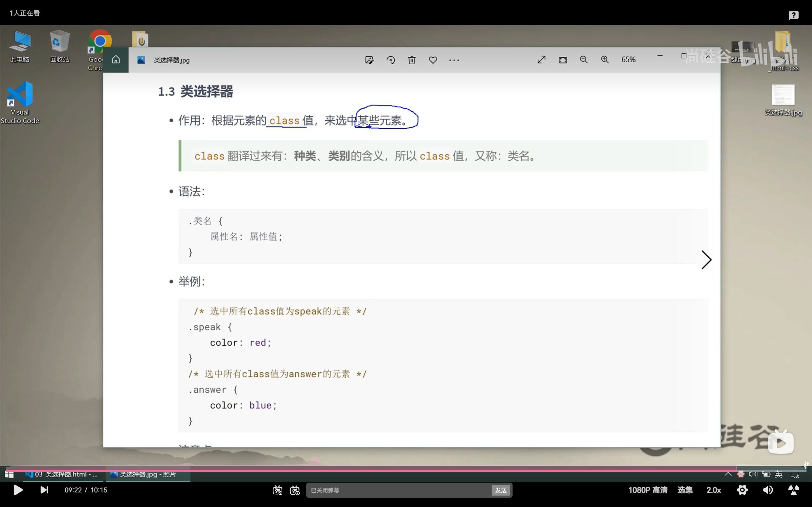Fit the image to the window
Image resolution: width=812 pixels, height=507 pixels.
pyautogui.click(x=563, y=59)
